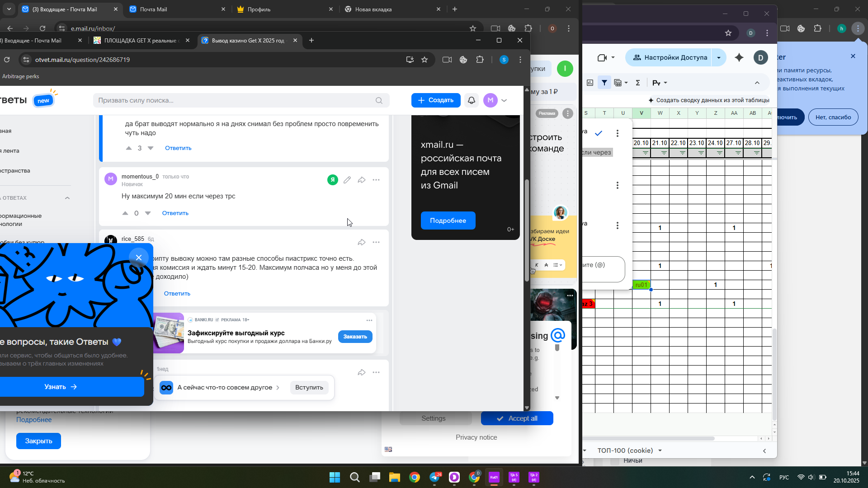Open the ТОП-100 (cookie) sheet tab dropdown
Screen dimensions: 868x488
[660, 450]
